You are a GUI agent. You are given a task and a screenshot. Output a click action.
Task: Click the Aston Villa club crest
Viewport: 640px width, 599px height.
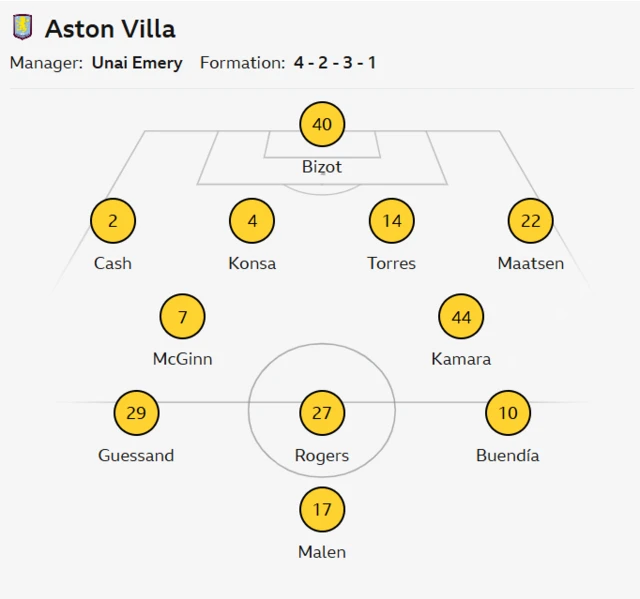tap(22, 27)
